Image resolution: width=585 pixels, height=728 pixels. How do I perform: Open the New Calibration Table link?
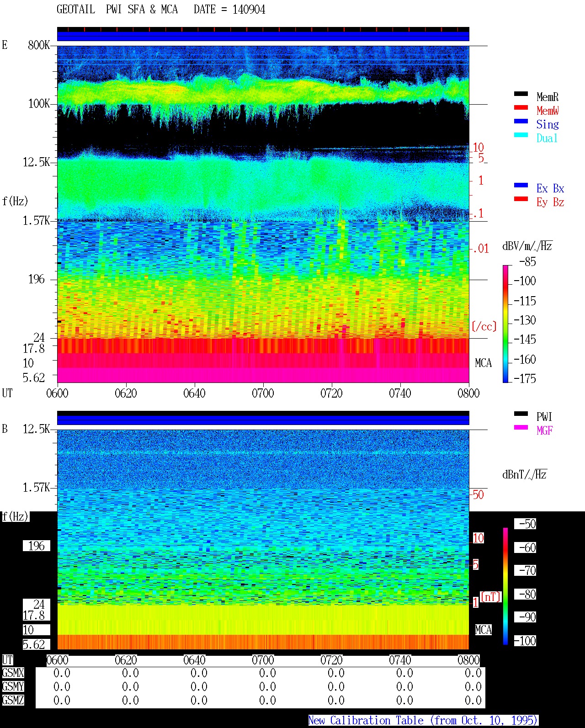pyautogui.click(x=423, y=721)
